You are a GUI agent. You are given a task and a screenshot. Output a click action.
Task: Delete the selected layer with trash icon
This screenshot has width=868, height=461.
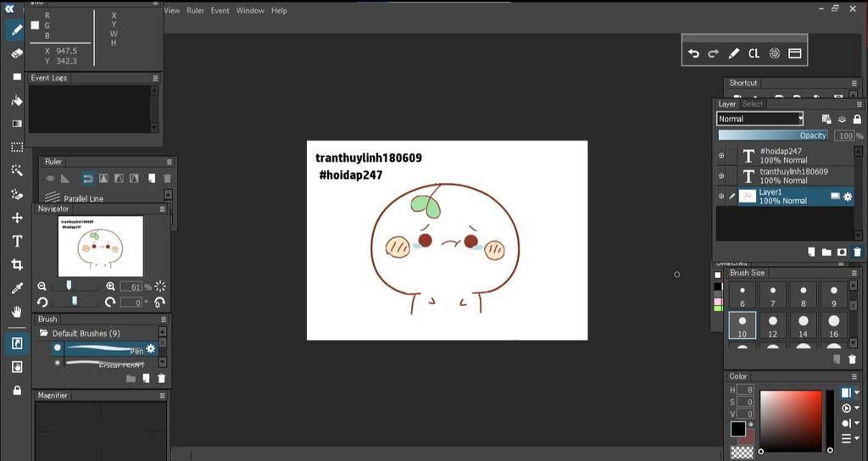[x=857, y=252]
